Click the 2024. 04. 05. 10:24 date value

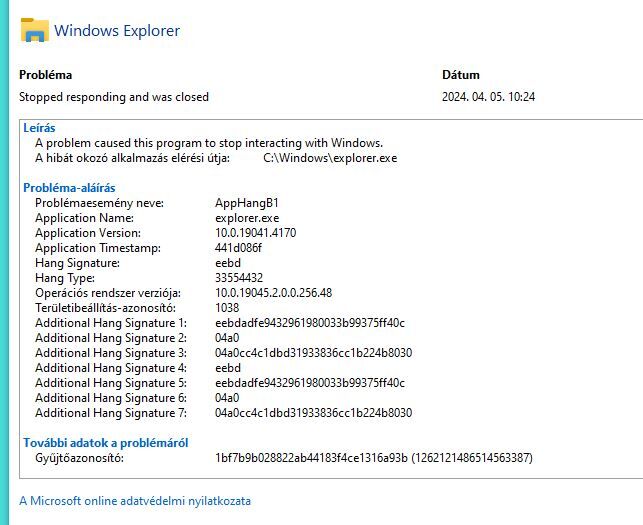click(x=489, y=97)
